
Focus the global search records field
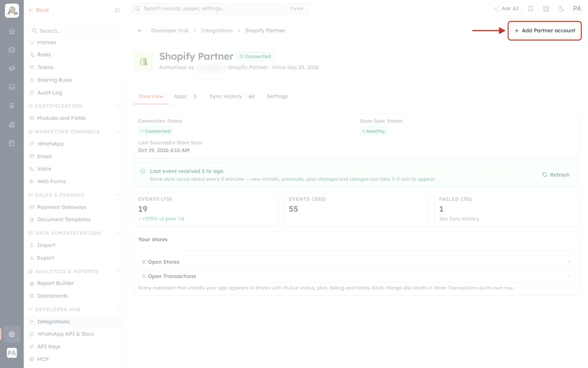click(x=220, y=9)
